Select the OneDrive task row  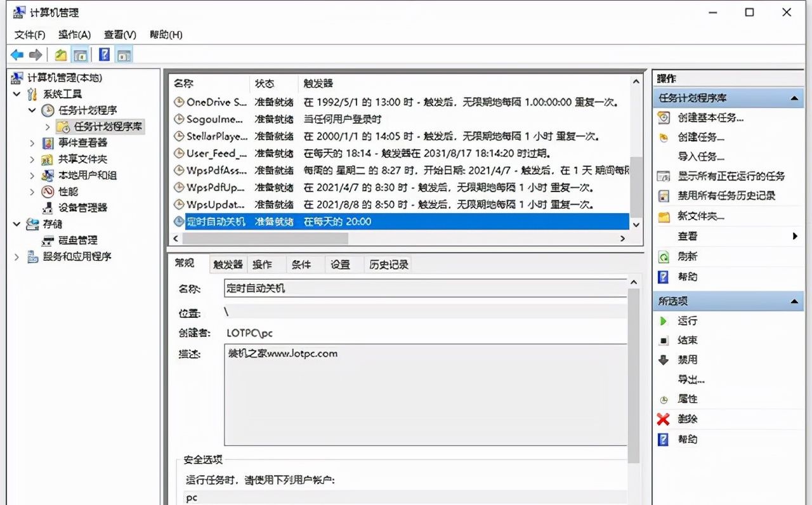click(400, 102)
